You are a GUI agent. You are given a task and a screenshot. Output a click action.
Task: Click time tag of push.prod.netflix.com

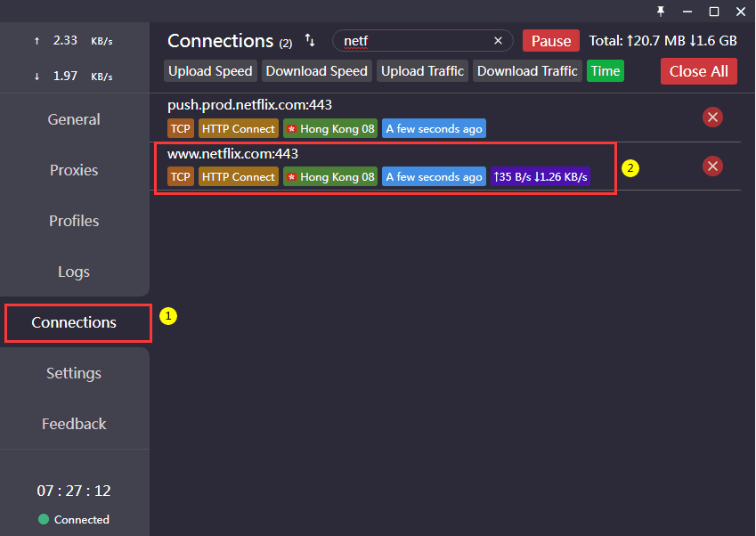434,129
